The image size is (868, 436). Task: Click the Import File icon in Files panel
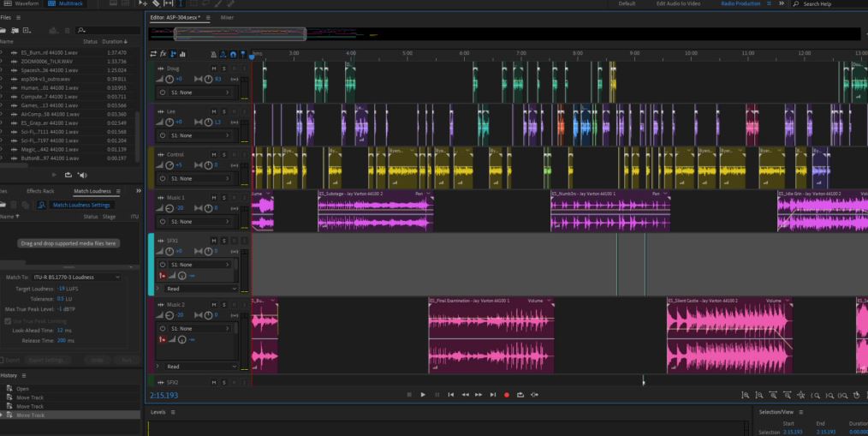(15, 31)
